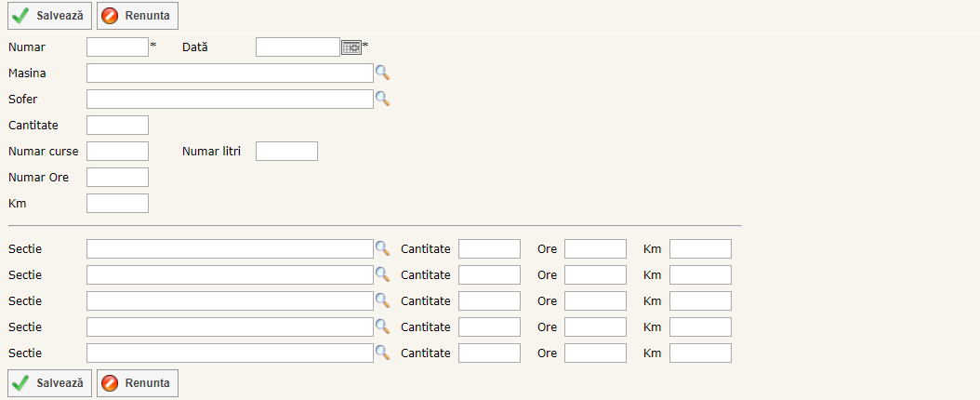Screen dimensions: 980x400
Task: Open lookup for the first Sectie row
Action: [x=381, y=249]
